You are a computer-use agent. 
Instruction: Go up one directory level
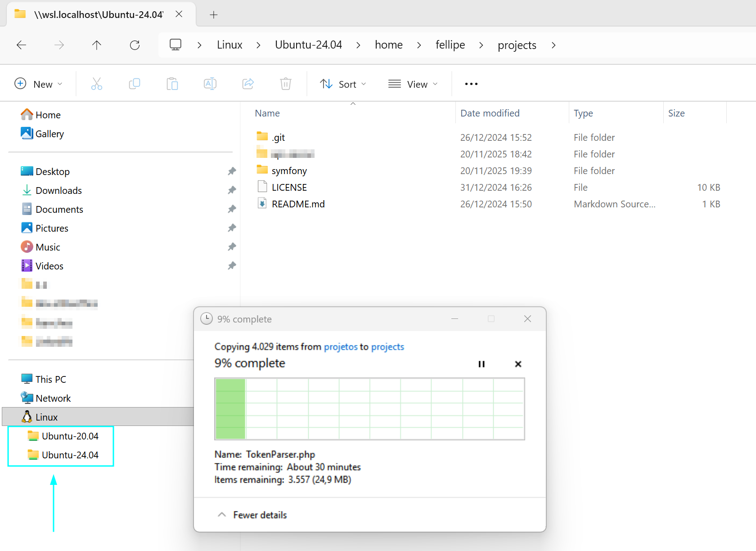97,45
